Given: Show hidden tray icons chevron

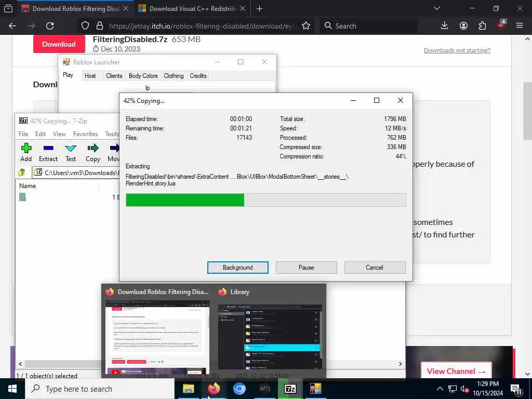Looking at the screenshot, I should pos(440,389).
